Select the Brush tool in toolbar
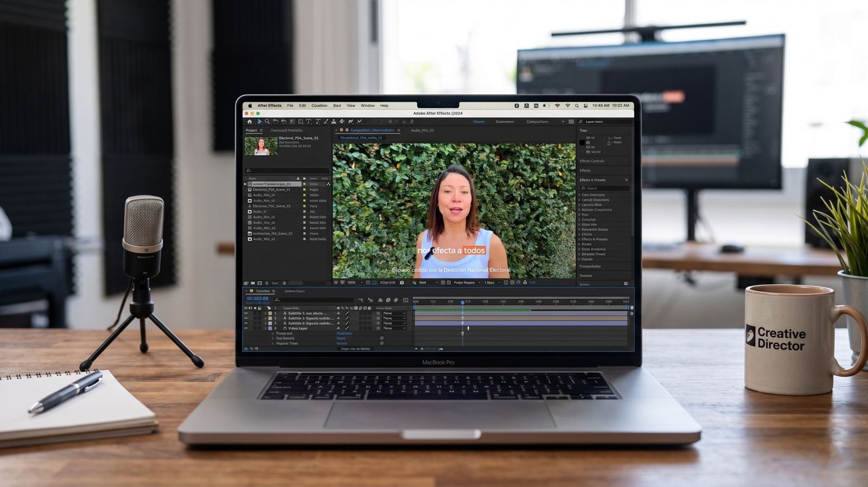 coord(325,121)
